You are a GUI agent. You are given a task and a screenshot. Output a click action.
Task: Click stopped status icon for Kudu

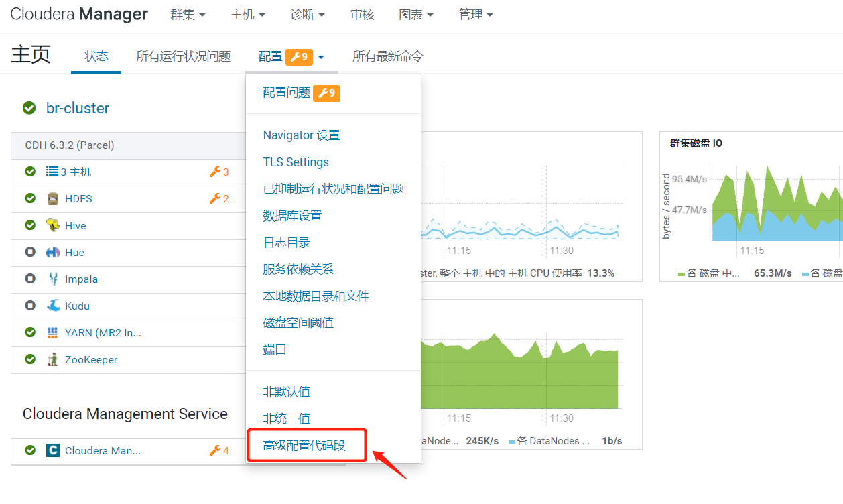coord(30,306)
